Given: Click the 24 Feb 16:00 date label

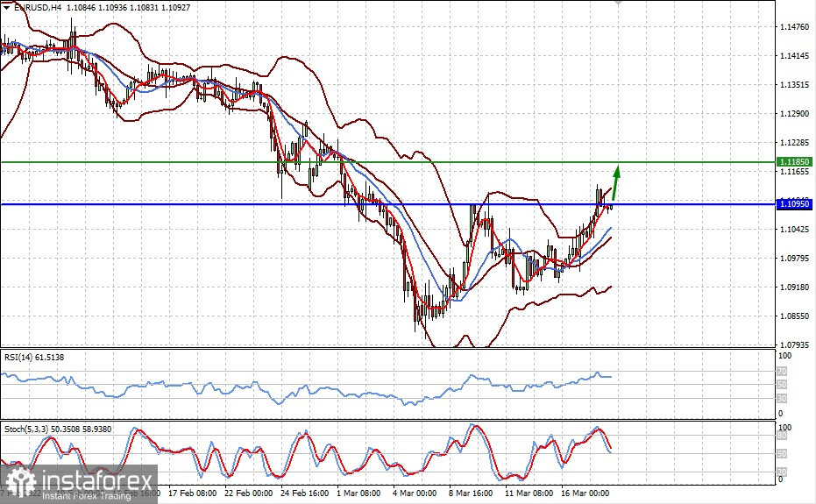Looking at the screenshot, I should [x=304, y=493].
